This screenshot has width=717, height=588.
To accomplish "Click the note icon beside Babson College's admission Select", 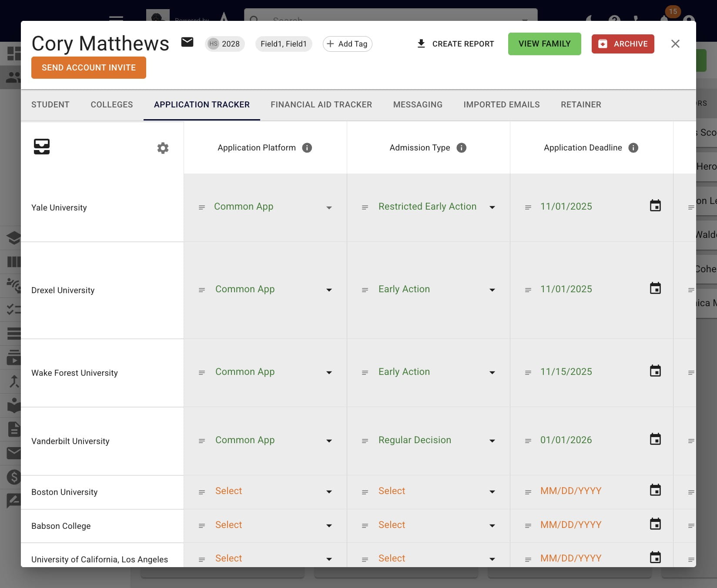I will tap(365, 526).
